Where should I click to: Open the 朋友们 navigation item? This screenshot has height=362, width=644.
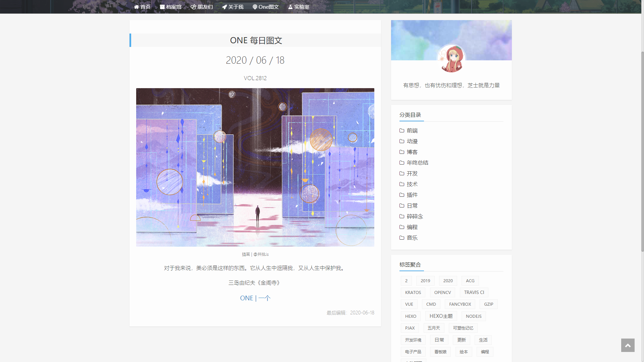click(202, 7)
